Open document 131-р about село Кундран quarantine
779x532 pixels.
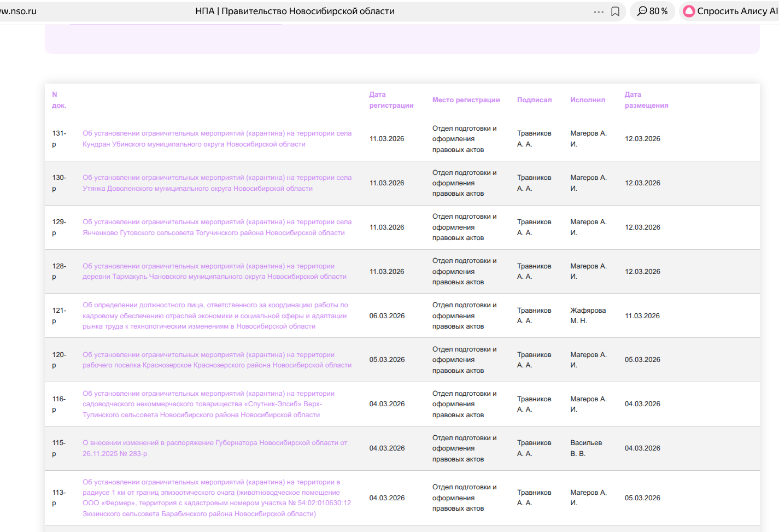[217, 139]
